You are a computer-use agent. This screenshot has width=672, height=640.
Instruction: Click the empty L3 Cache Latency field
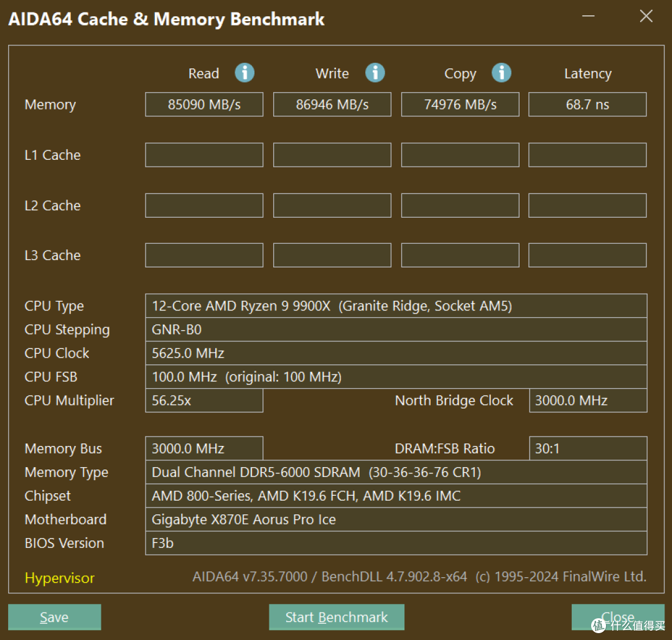[587, 254]
